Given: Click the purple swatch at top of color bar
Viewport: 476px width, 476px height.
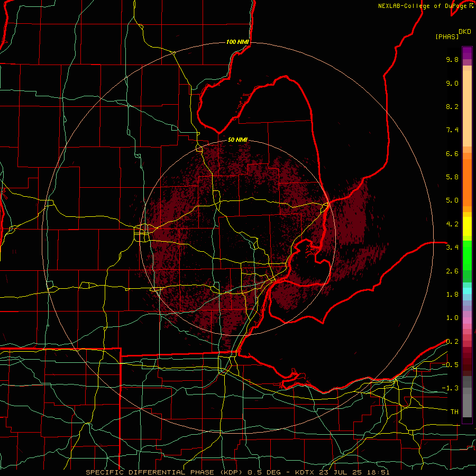Looking at the screenshot, I should pos(467,53).
